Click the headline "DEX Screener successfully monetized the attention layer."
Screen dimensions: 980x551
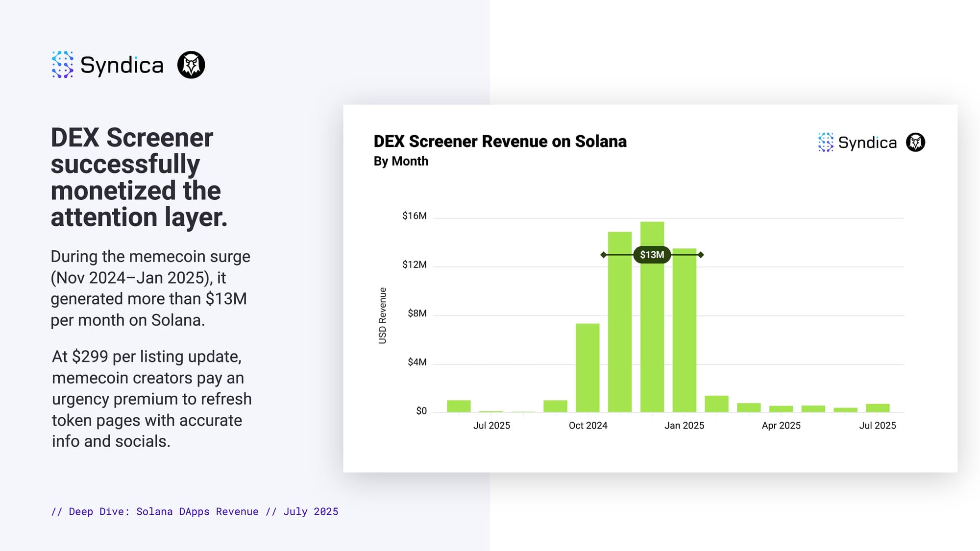[x=139, y=177]
